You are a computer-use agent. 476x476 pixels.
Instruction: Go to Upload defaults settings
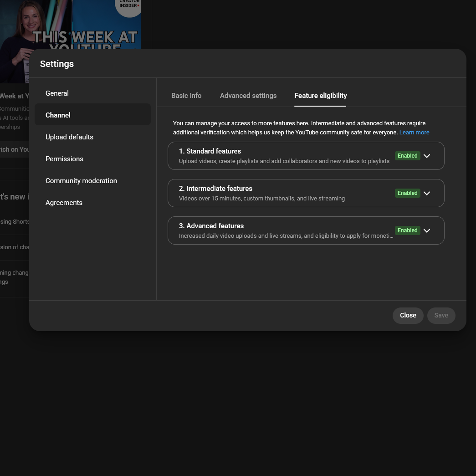point(69,137)
